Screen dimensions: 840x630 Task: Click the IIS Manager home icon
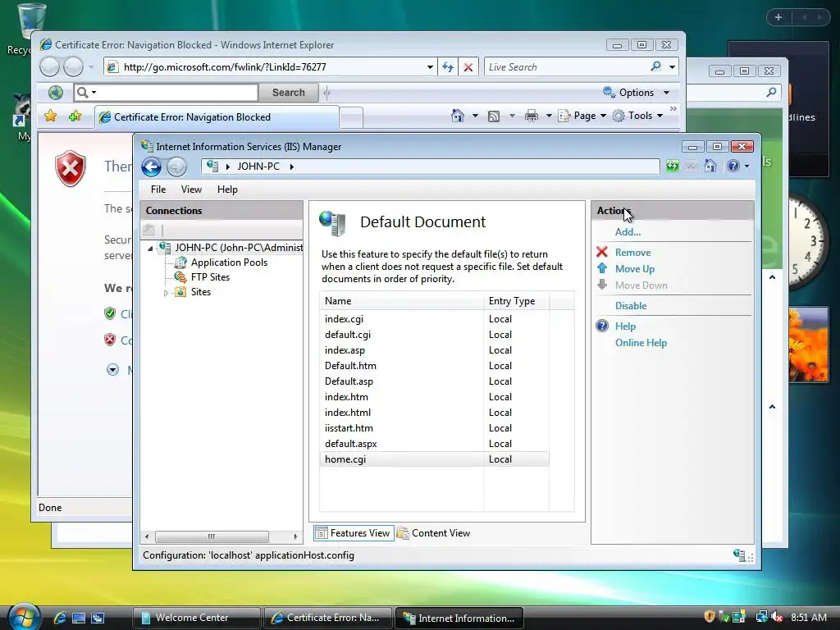(x=710, y=166)
